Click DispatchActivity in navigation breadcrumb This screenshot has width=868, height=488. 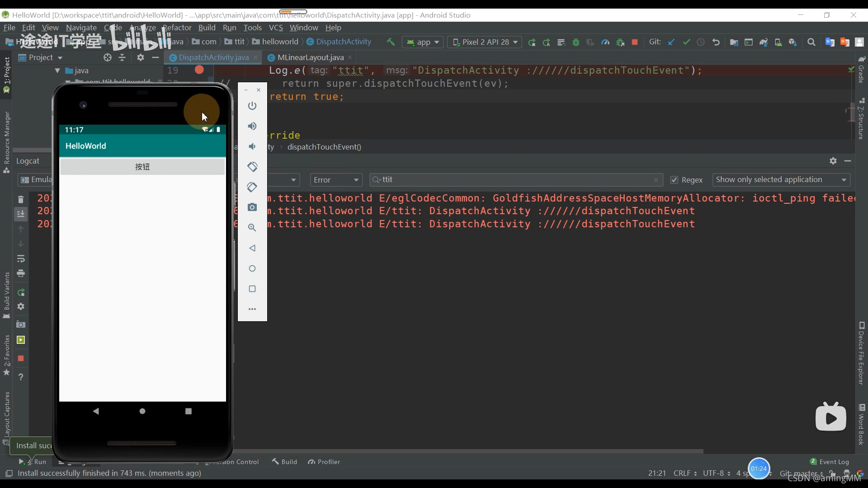pos(339,42)
